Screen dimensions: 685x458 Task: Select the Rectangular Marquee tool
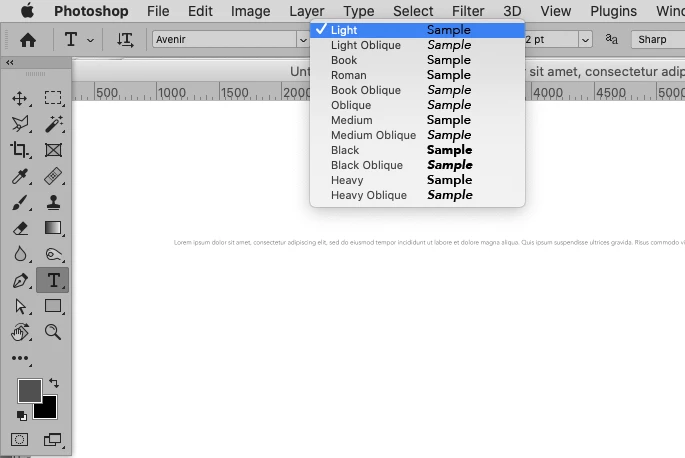pyautogui.click(x=53, y=98)
